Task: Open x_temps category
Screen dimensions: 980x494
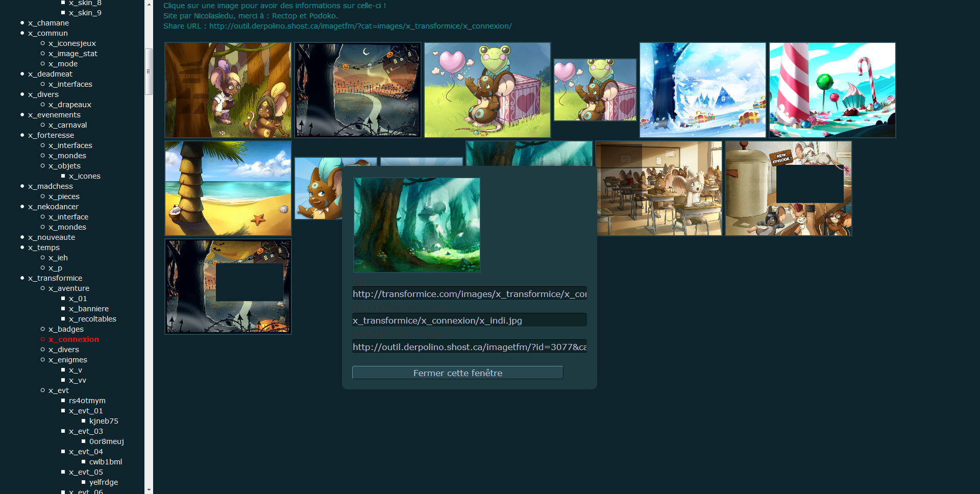Action: pyautogui.click(x=44, y=248)
